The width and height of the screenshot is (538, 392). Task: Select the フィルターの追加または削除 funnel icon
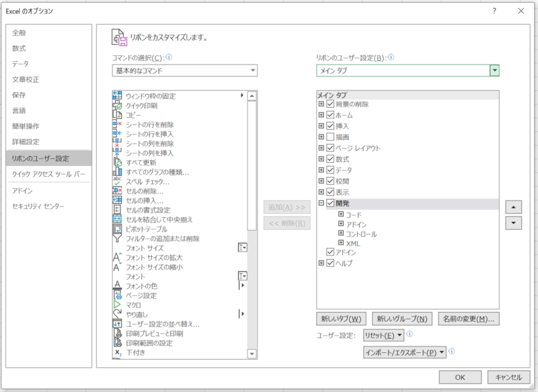tap(117, 239)
